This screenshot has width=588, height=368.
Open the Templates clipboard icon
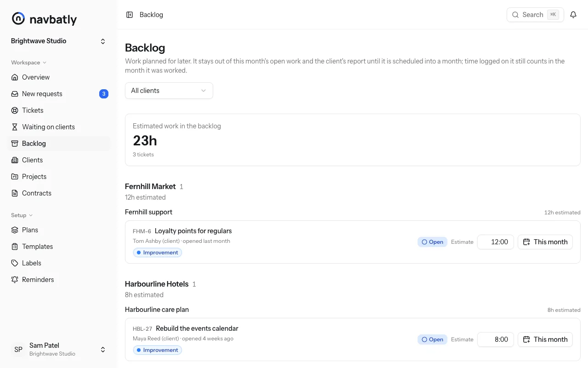15,247
